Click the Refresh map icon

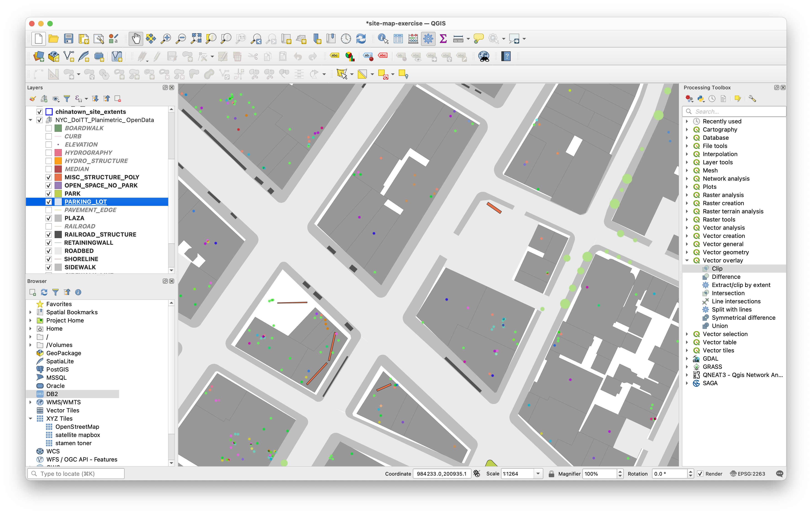coord(361,39)
